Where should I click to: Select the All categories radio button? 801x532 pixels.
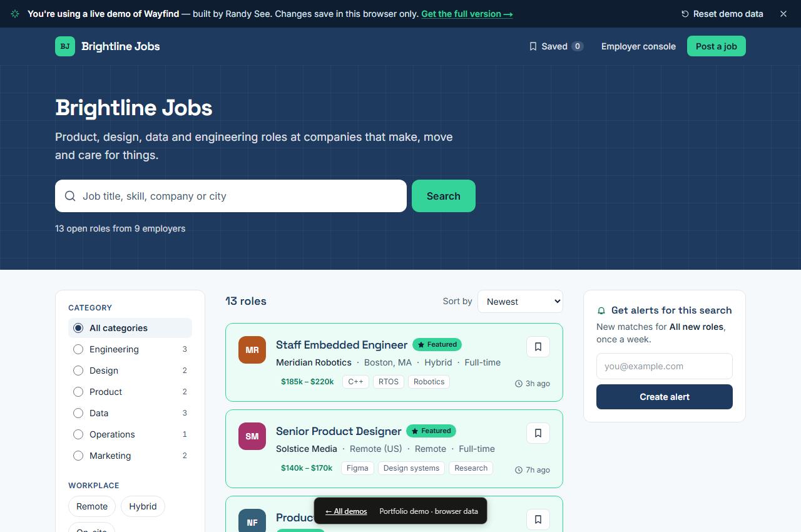78,328
